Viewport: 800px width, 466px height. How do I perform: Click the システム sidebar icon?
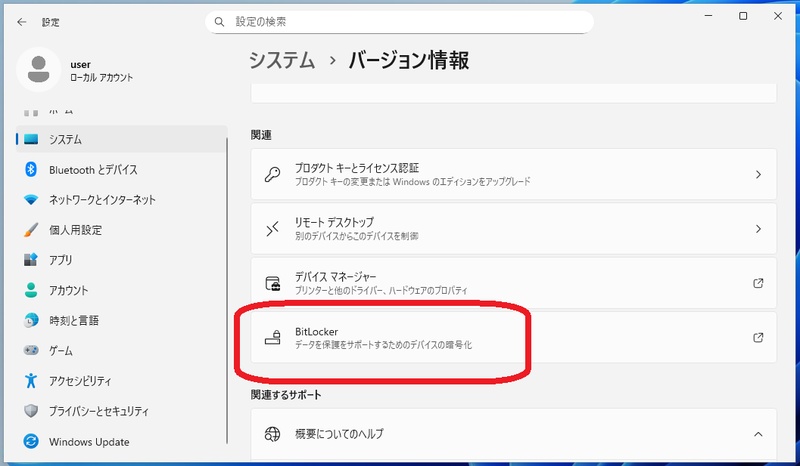(31, 139)
